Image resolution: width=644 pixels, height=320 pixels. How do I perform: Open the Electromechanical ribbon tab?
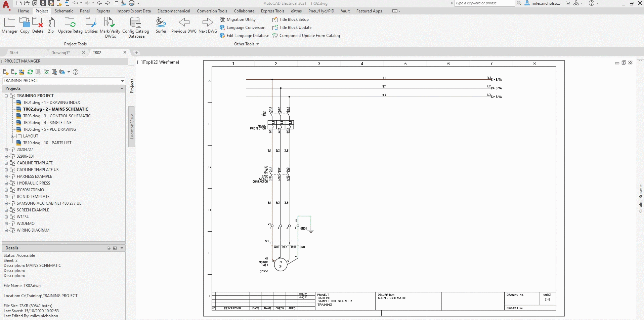point(174,11)
